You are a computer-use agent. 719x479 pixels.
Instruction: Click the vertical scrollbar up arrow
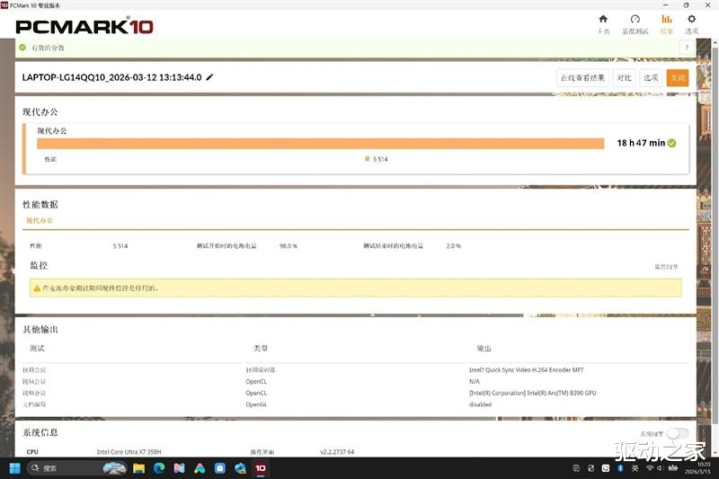[x=715, y=42]
